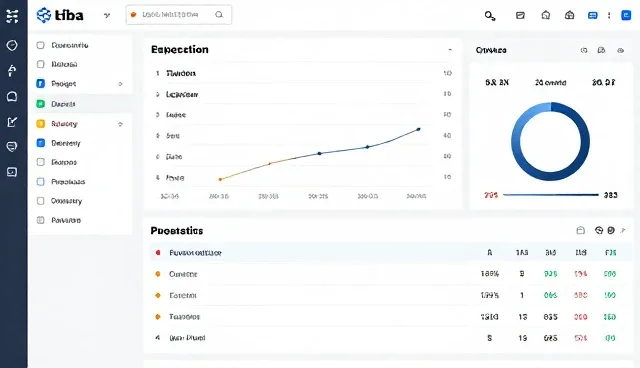
Task: Click the home icon in top toolbar
Action: [x=546, y=16]
